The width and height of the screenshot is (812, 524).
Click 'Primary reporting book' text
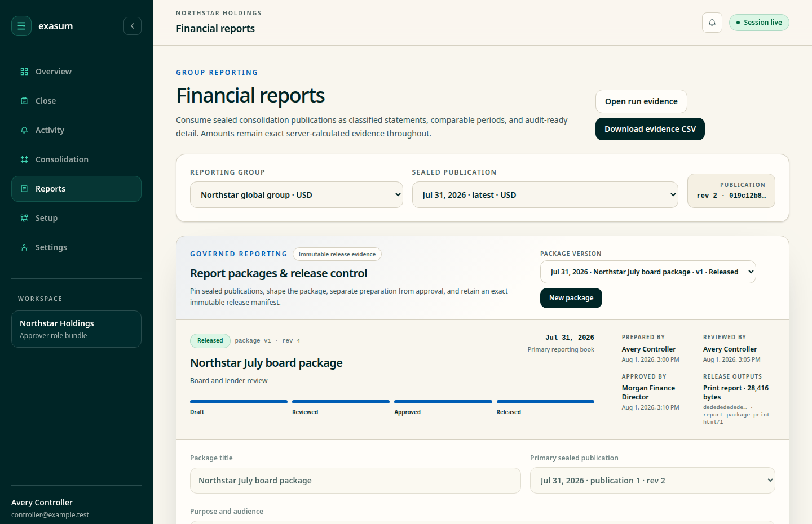[x=561, y=349]
